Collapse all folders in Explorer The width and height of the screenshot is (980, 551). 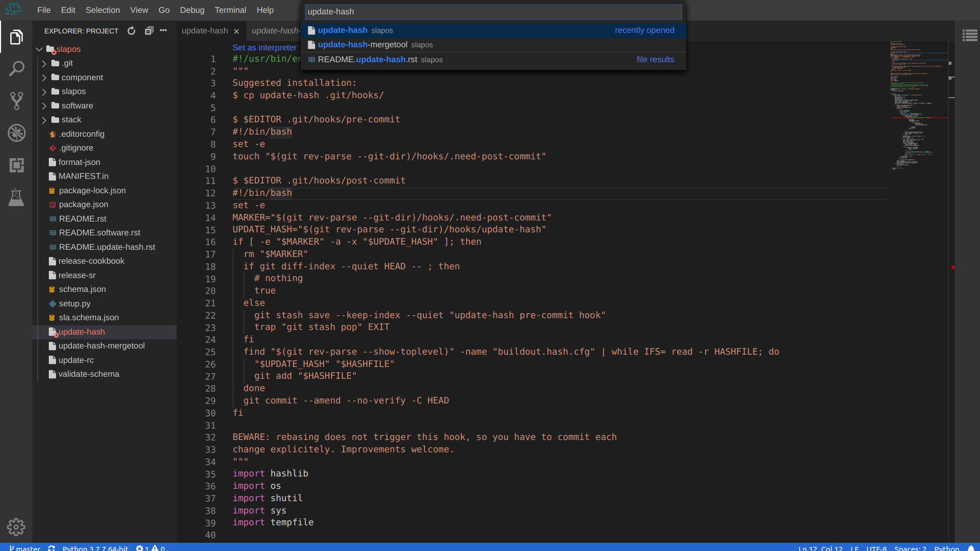coord(149,31)
